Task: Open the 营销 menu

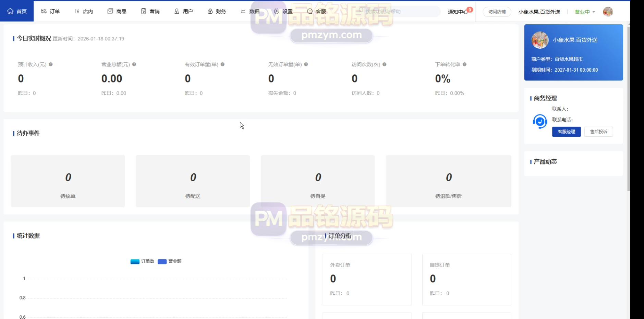Action: click(150, 11)
